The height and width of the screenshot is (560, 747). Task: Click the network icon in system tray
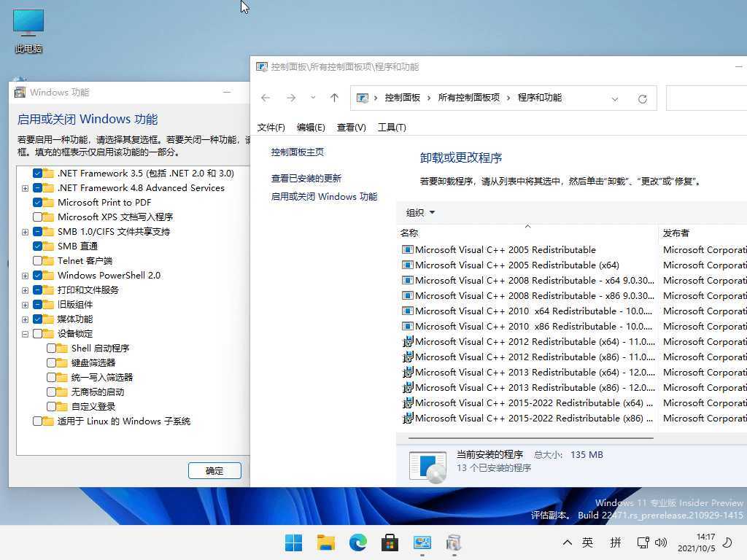click(643, 542)
